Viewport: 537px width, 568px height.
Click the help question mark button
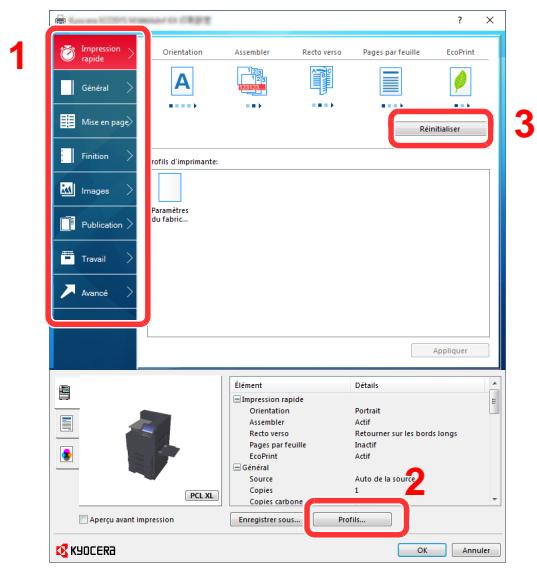click(x=459, y=20)
